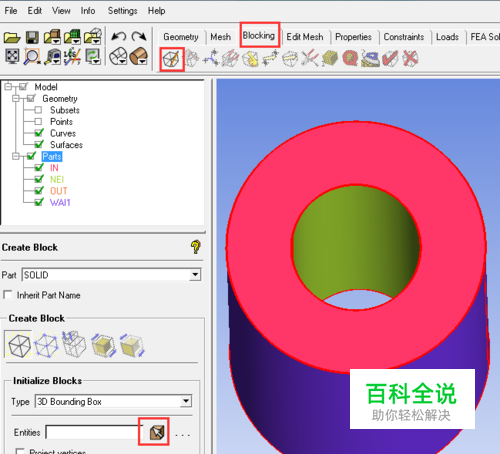Uncheck the Curves visibility checkbox
Viewport: 500px width, 454px height.
[39, 133]
